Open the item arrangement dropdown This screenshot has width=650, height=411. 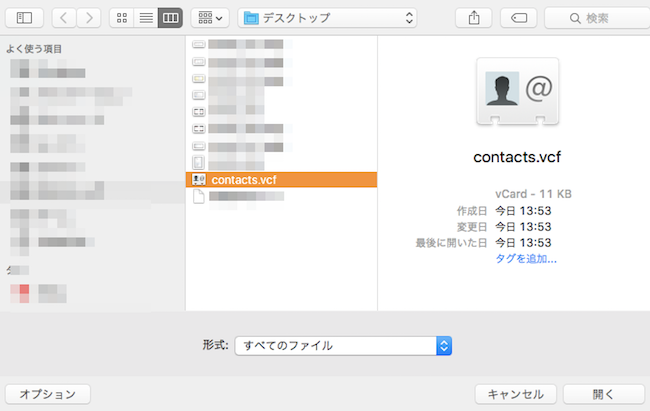[209, 18]
